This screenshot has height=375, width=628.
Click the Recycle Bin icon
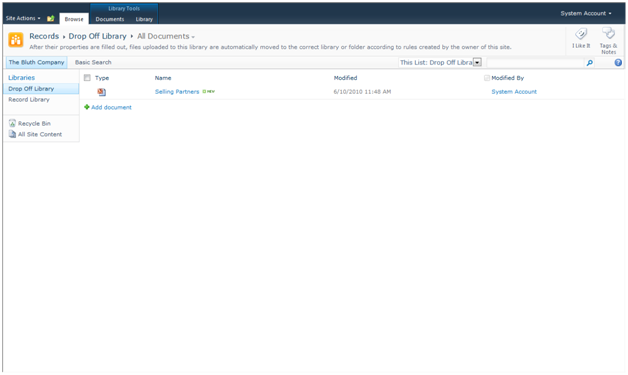click(x=12, y=123)
